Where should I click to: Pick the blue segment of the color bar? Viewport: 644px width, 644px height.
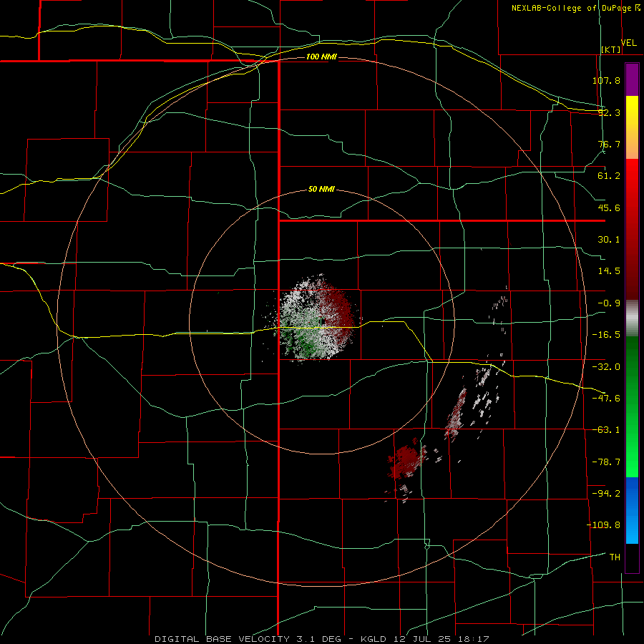(632, 510)
